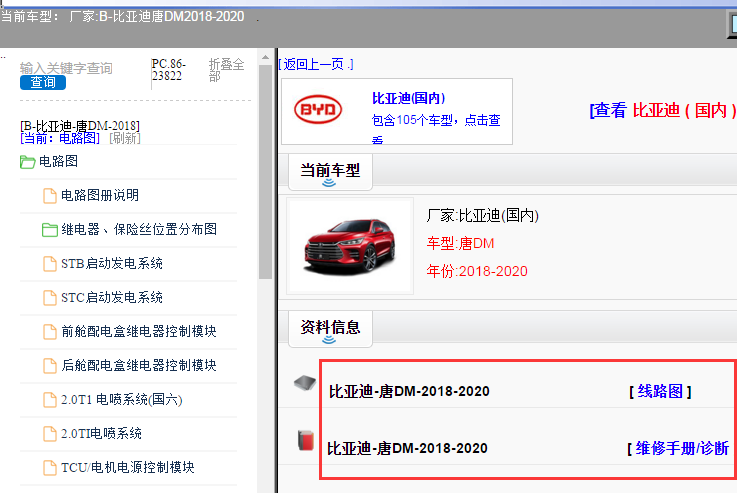Click the STB启动发电系统 document icon
Viewport: 737px width, 493px height.
pos(50,264)
